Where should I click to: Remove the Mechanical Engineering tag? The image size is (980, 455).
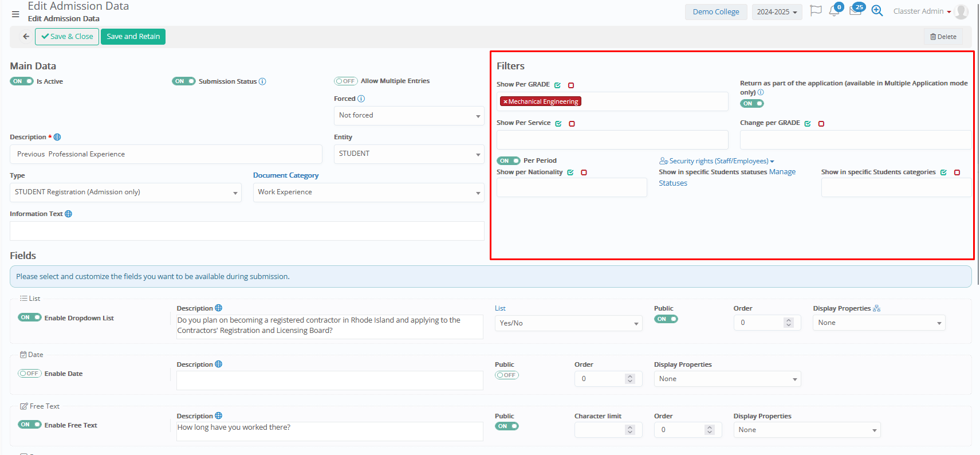coord(505,102)
